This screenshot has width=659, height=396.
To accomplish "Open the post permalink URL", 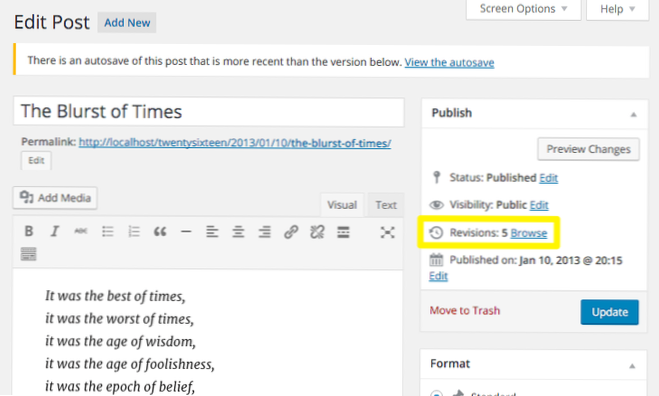I will click(x=235, y=143).
